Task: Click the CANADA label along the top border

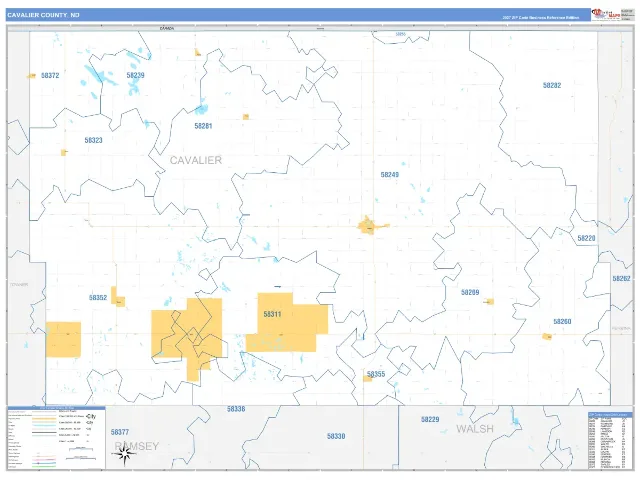Action: 167,29
